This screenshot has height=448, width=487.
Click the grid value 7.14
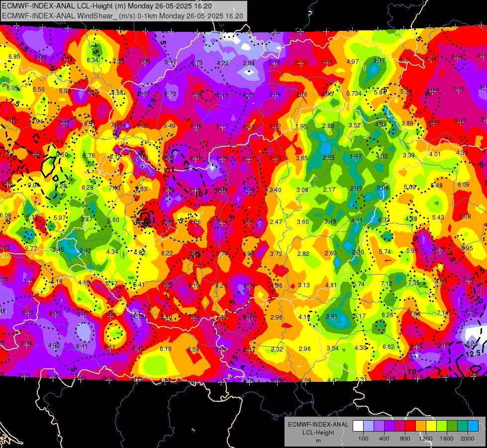click(x=222, y=222)
